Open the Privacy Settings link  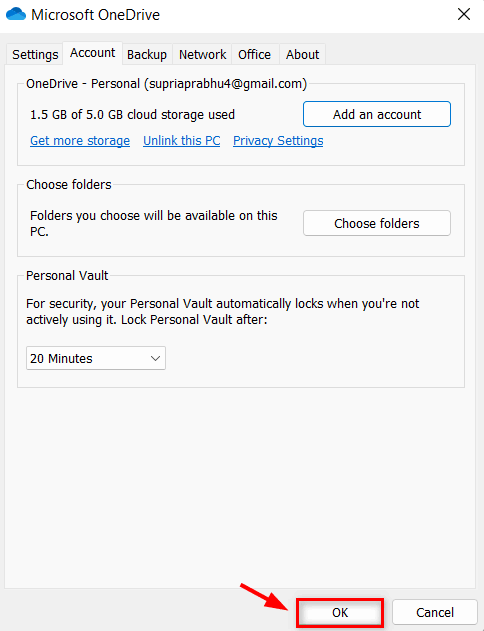[x=278, y=140]
